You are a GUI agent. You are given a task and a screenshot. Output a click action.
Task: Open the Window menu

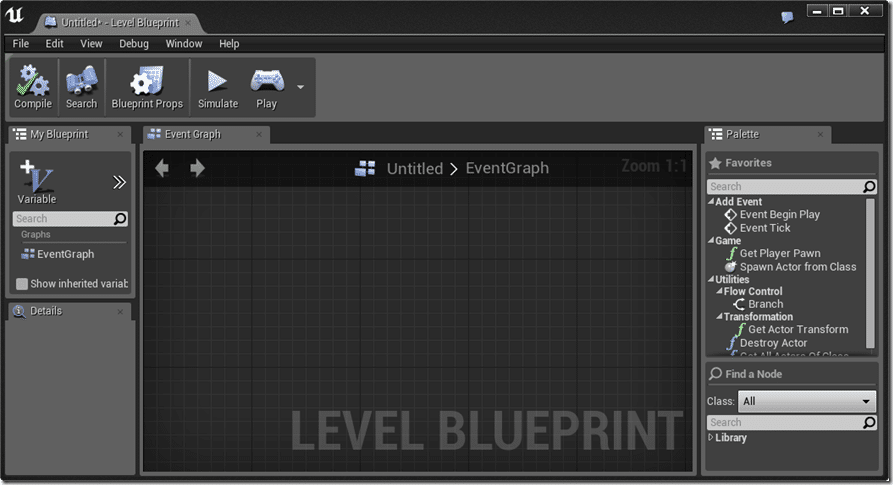pos(183,43)
